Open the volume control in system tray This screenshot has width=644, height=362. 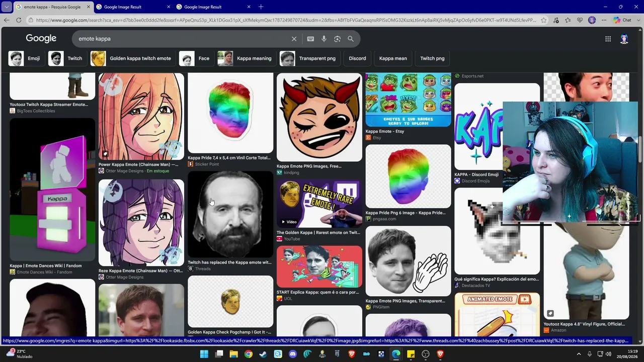point(609,354)
